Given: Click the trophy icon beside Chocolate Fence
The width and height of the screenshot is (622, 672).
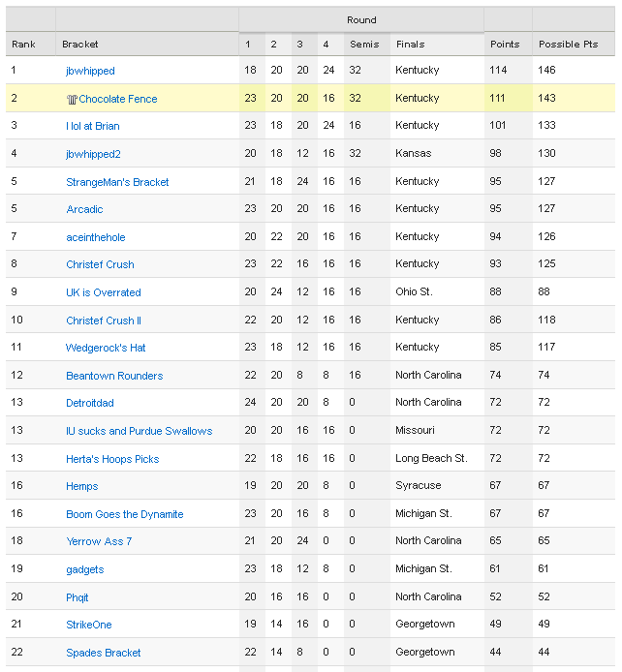Looking at the screenshot, I should (x=72, y=99).
